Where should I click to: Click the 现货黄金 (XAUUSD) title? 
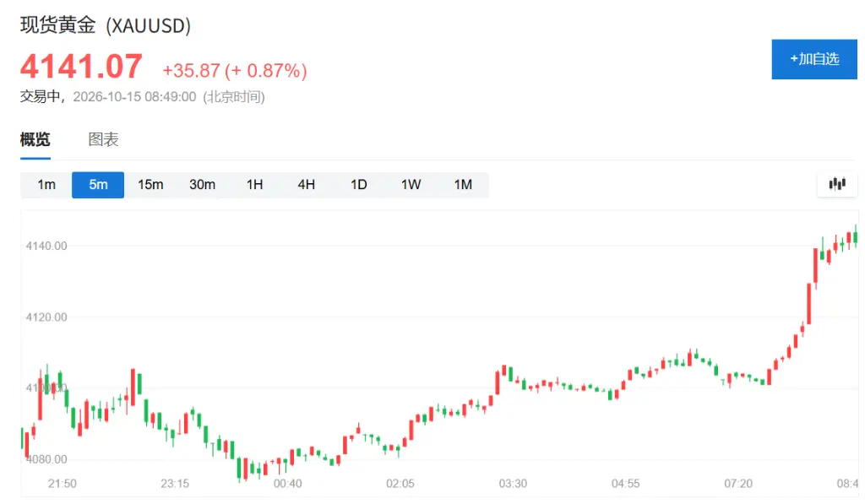[x=106, y=25]
